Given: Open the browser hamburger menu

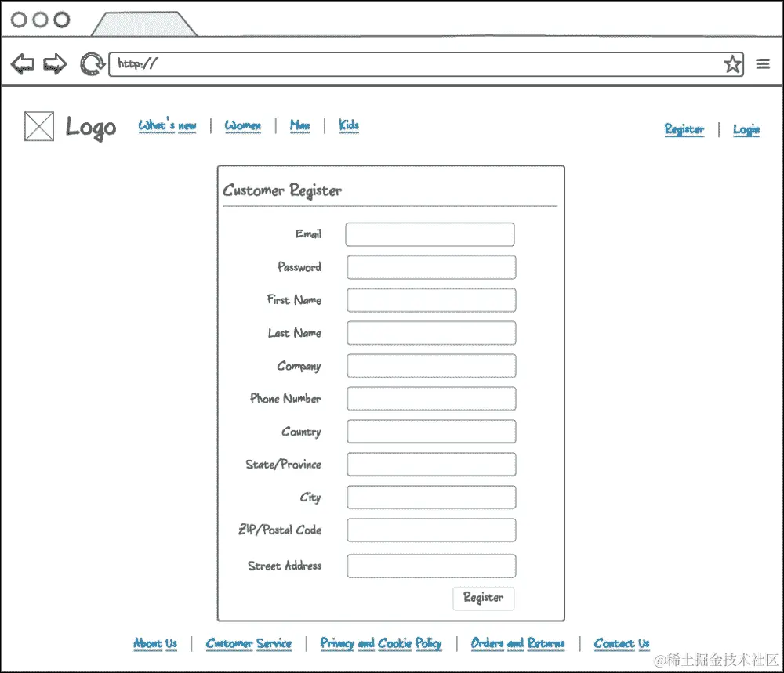Looking at the screenshot, I should [x=763, y=64].
